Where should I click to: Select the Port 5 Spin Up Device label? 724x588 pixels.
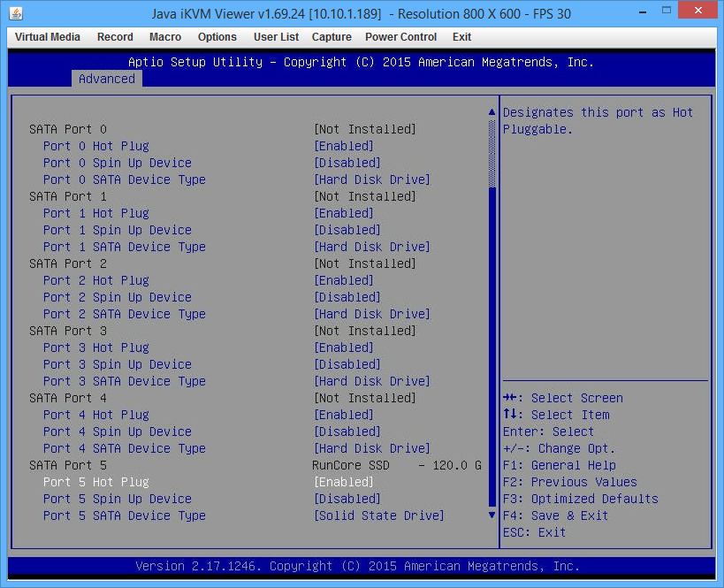[118, 499]
